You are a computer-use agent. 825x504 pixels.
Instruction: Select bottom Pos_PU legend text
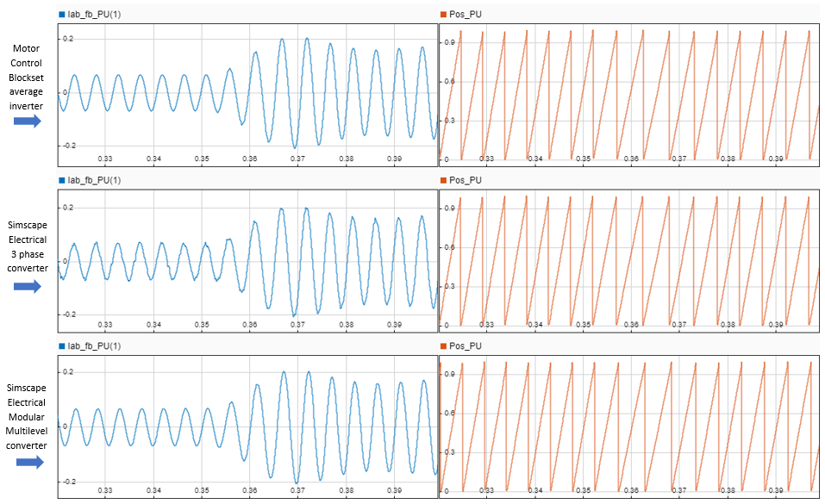(466, 346)
